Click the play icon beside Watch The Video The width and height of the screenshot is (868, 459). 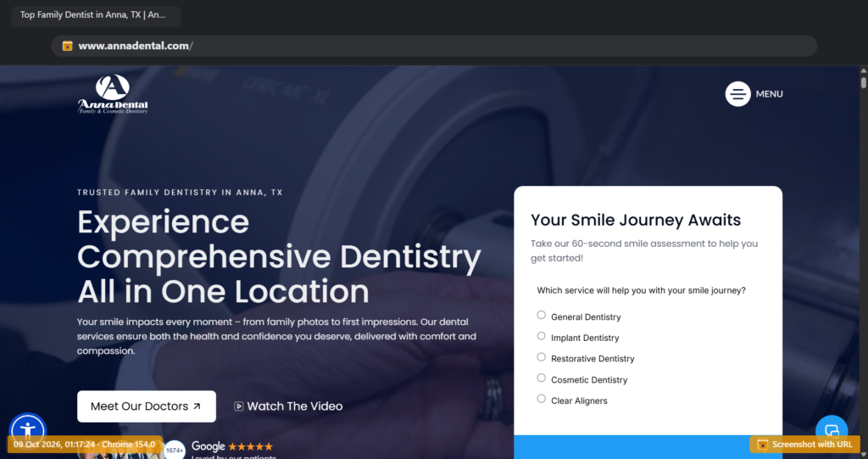(238, 406)
